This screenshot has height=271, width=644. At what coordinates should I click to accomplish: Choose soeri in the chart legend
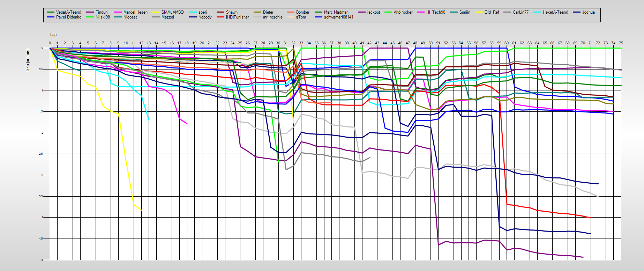[x=203, y=12]
